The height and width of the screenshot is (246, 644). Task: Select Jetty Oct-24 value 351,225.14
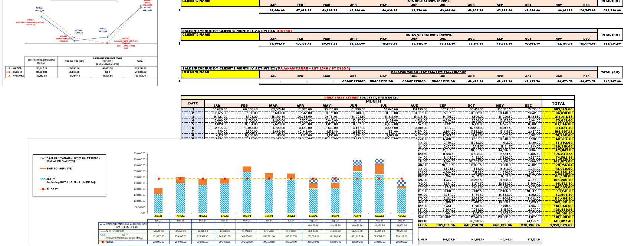pos(357,236)
